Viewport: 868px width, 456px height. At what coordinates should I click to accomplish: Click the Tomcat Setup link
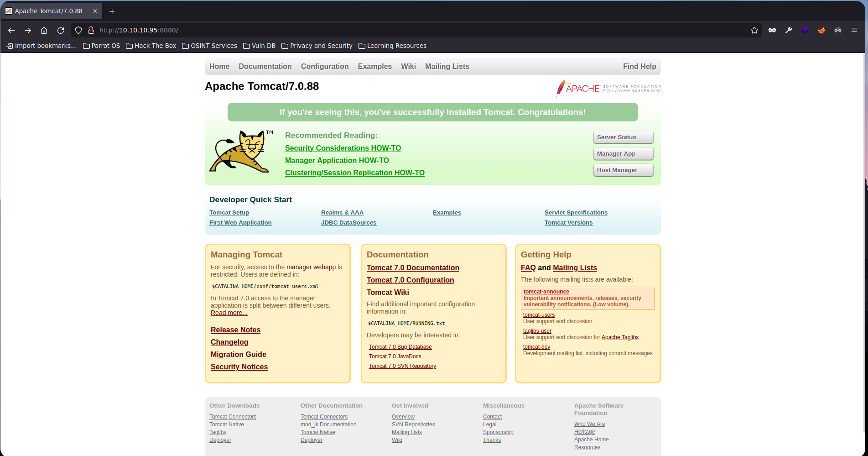click(229, 213)
